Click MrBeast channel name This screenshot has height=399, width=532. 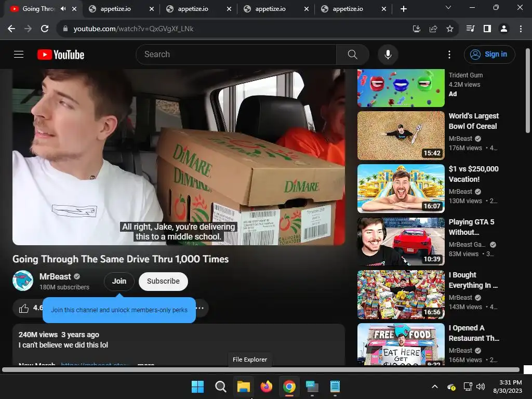pos(55,276)
